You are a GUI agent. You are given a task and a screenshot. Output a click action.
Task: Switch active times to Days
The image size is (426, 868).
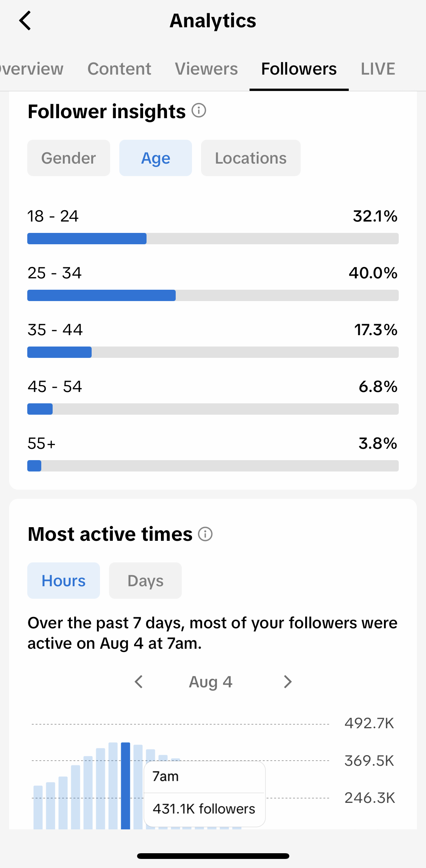tap(145, 581)
